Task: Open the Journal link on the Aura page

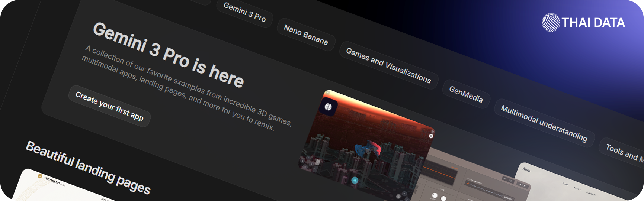Action: 591,193
